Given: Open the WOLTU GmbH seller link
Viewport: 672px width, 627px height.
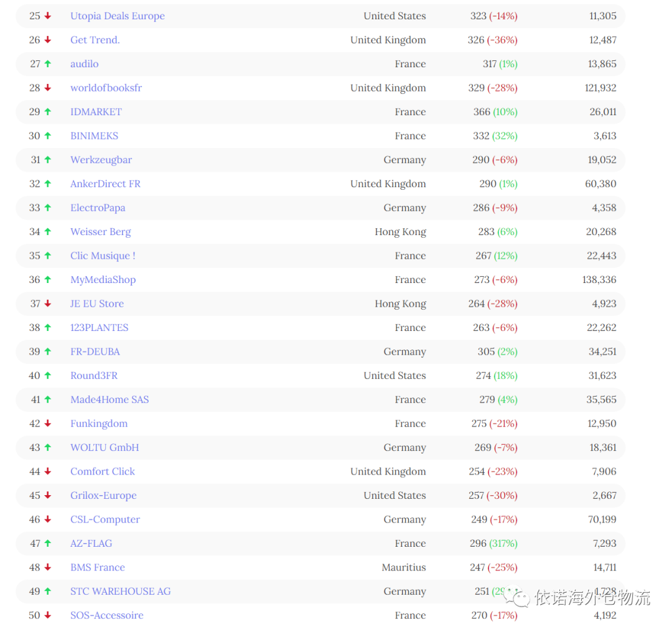Looking at the screenshot, I should (x=105, y=448).
